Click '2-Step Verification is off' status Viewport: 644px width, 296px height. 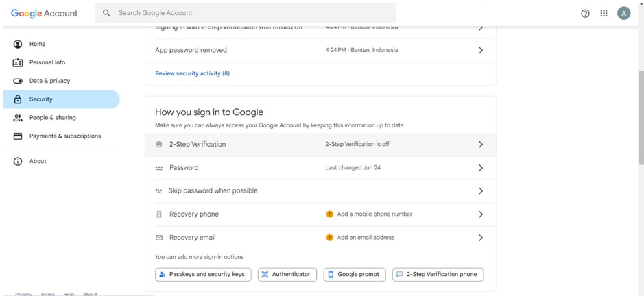(357, 145)
